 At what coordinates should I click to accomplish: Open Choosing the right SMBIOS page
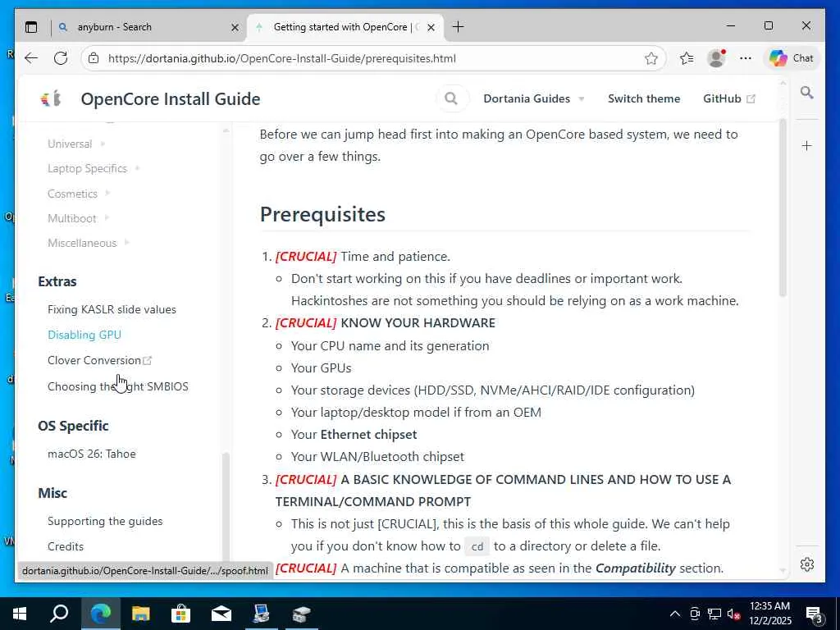tap(118, 386)
